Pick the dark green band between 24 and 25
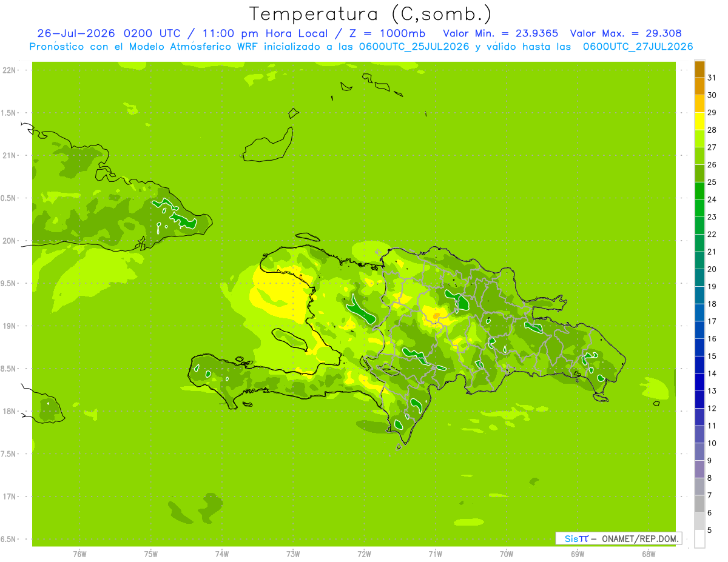The height and width of the screenshot is (562, 728). 699,191
